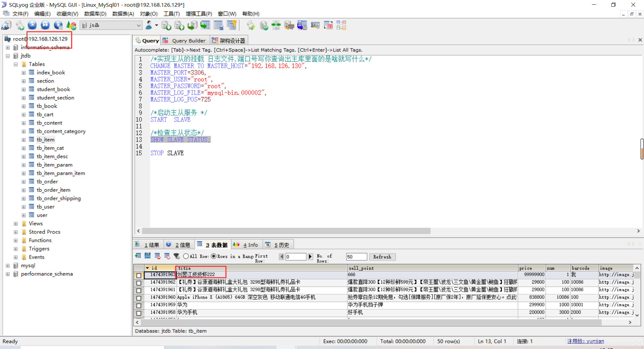Expand the performance_schema database node
The width and height of the screenshot is (644, 349).
click(x=8, y=274)
